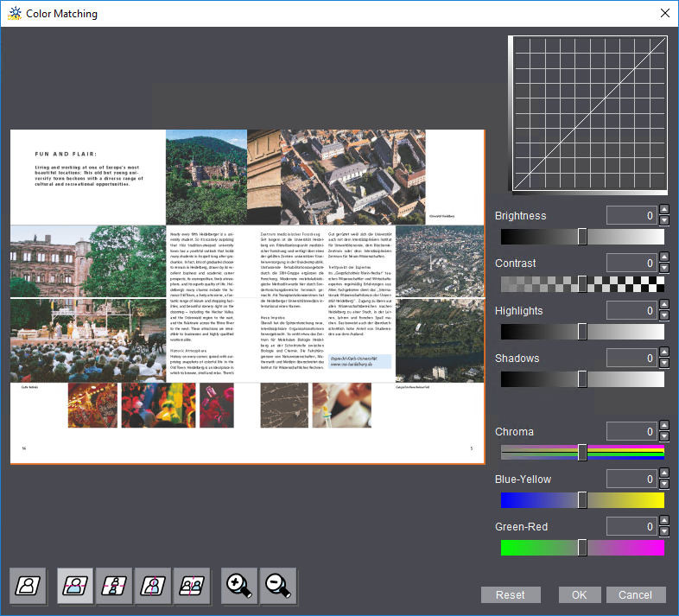The image size is (679, 616).
Task: Focus the Highlights value field
Action: [x=631, y=311]
